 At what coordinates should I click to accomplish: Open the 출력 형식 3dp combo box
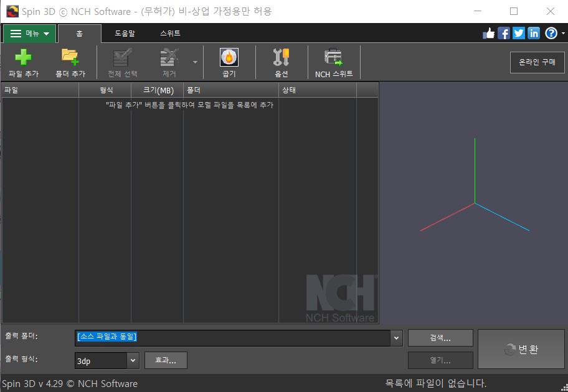[x=107, y=360]
